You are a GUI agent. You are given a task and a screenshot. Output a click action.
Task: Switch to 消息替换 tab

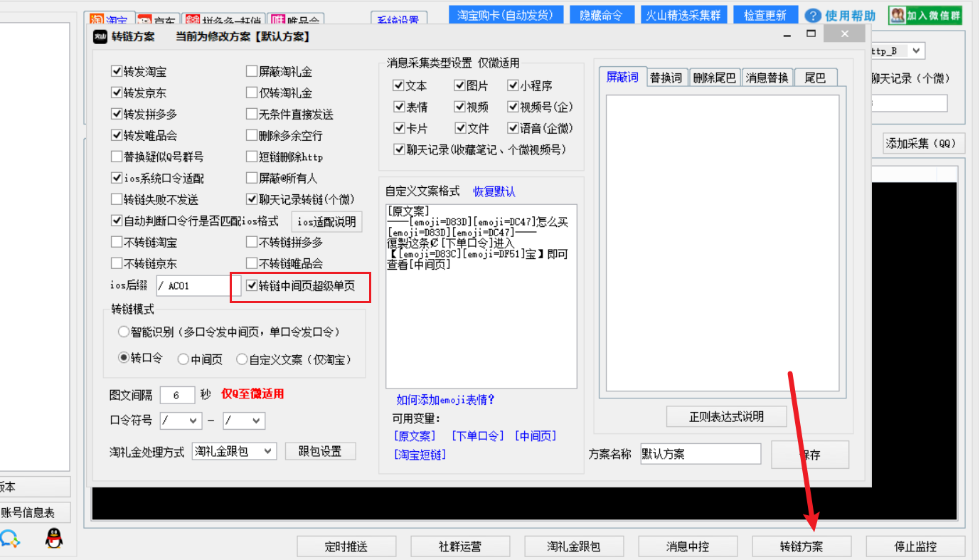click(767, 78)
